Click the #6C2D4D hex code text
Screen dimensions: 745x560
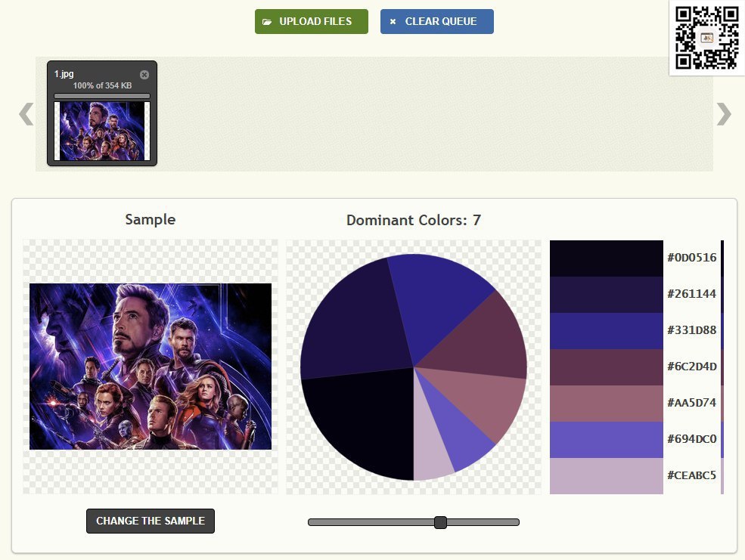692,367
